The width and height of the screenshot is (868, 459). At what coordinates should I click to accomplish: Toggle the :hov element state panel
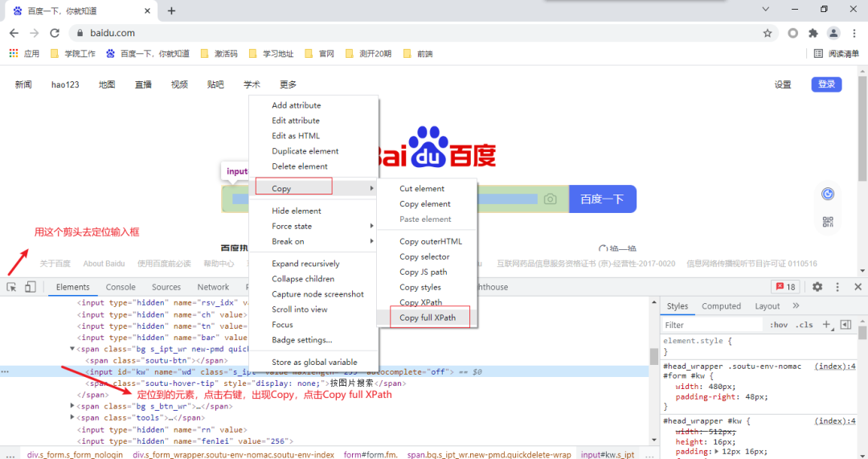[x=779, y=325]
